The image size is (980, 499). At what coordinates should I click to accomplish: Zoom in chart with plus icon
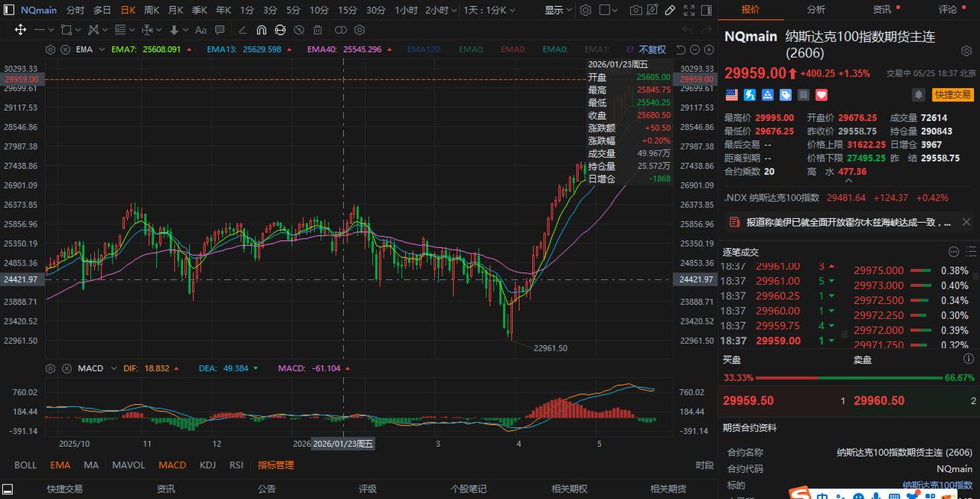[709, 49]
